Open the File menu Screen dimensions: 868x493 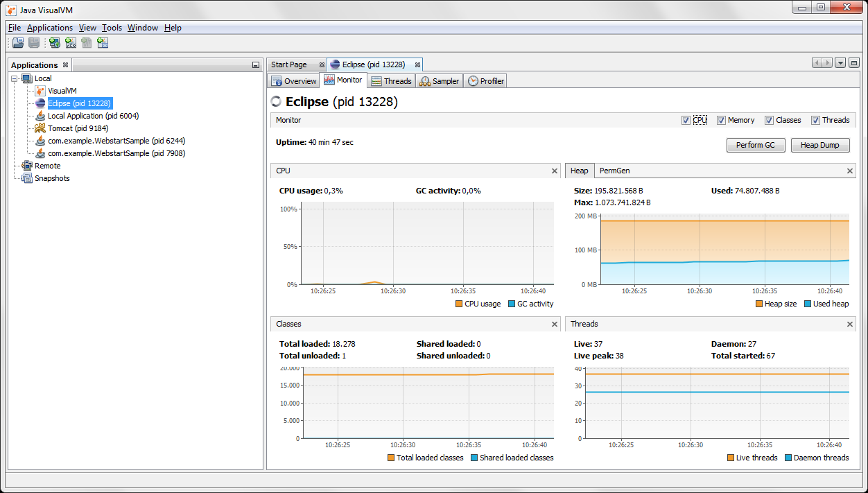click(15, 28)
